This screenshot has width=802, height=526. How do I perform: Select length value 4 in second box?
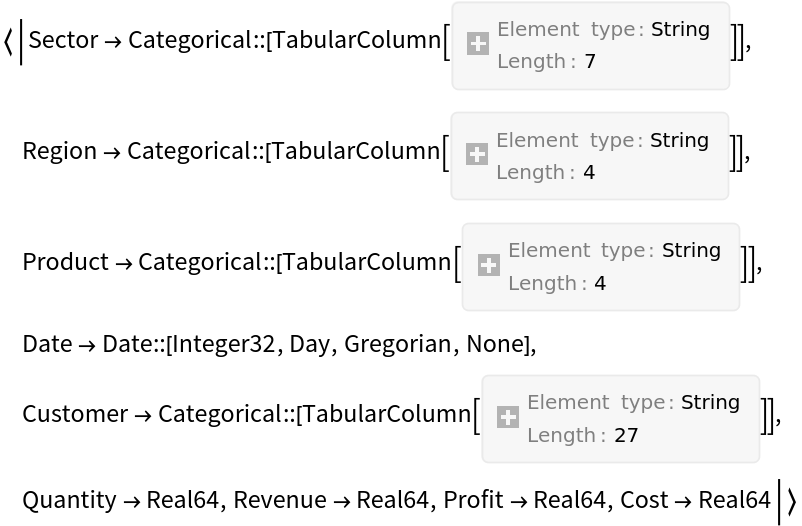[589, 173]
